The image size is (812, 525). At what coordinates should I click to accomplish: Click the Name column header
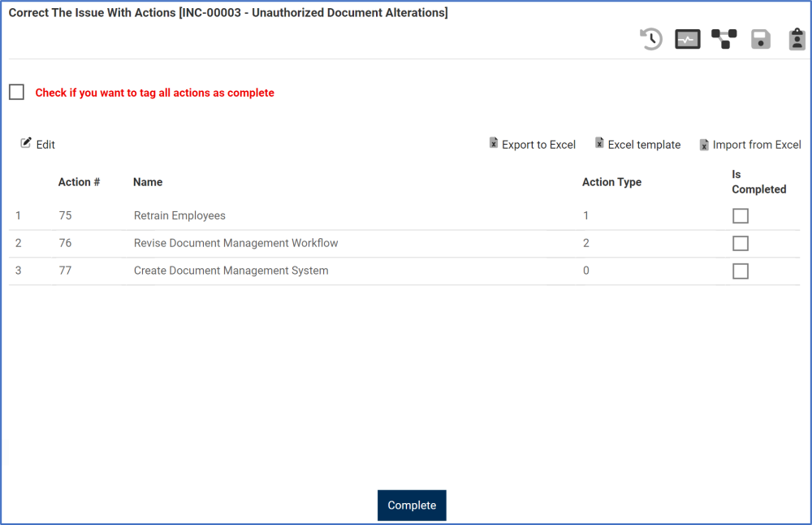148,182
